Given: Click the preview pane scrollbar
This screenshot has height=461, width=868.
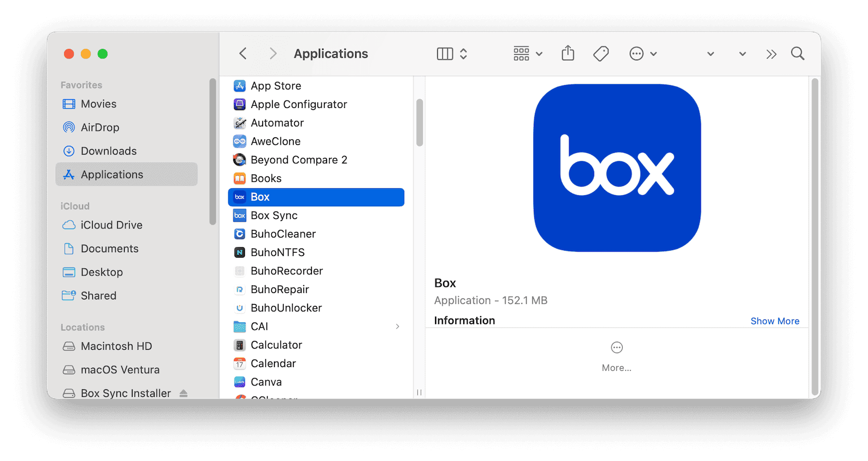Looking at the screenshot, I should pyautogui.click(x=815, y=237).
